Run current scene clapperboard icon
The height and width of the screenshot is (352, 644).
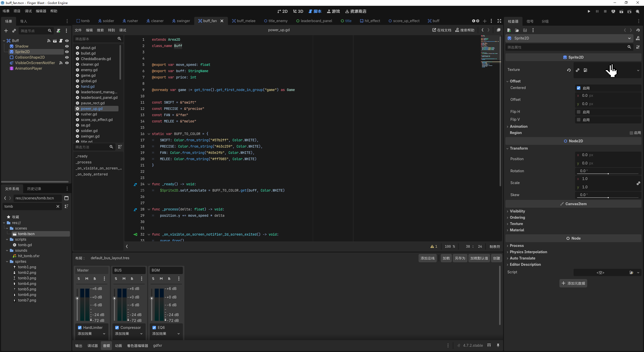(621, 11)
